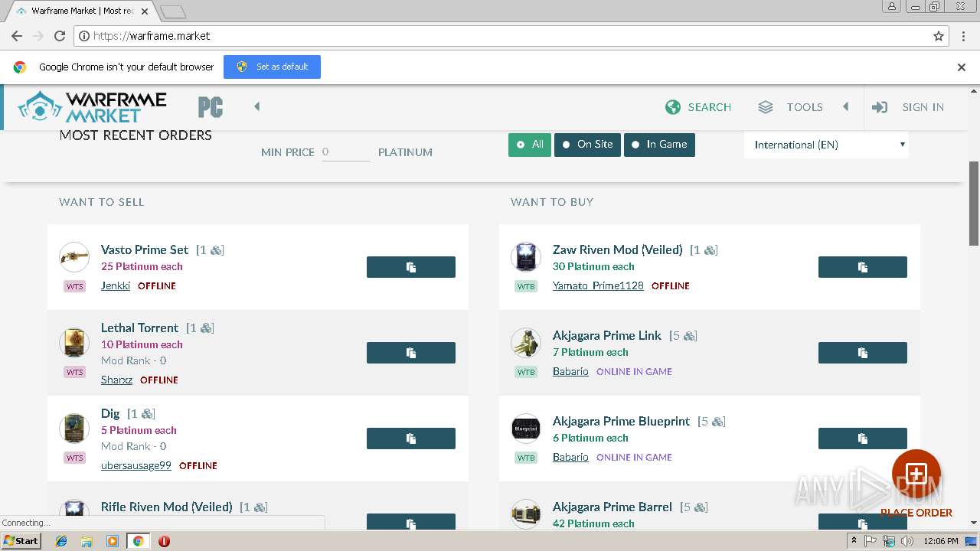980x551 pixels.
Task: Open Windows Media Player from taskbar
Action: tap(113, 541)
